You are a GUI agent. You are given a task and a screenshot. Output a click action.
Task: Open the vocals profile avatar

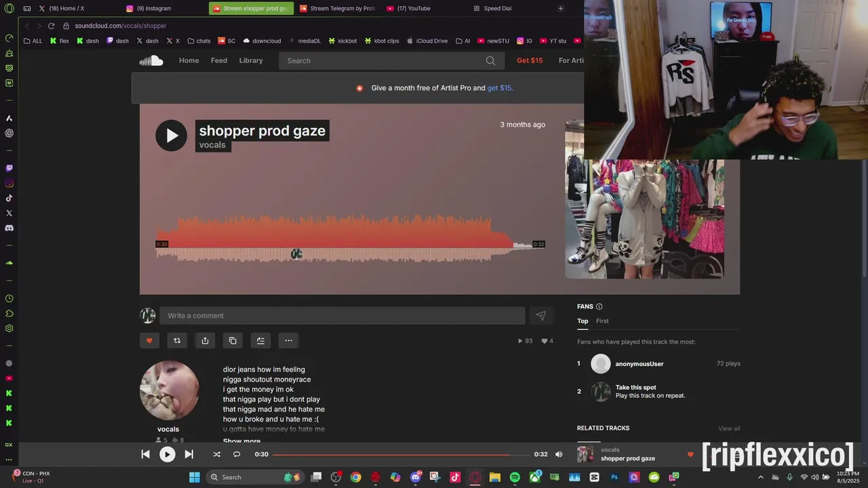[169, 390]
